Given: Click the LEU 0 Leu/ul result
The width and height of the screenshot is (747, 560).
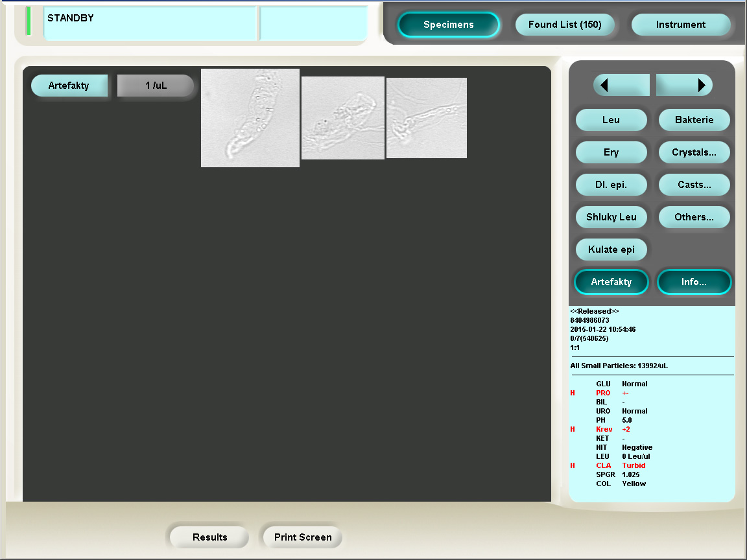Looking at the screenshot, I should 623,457.
